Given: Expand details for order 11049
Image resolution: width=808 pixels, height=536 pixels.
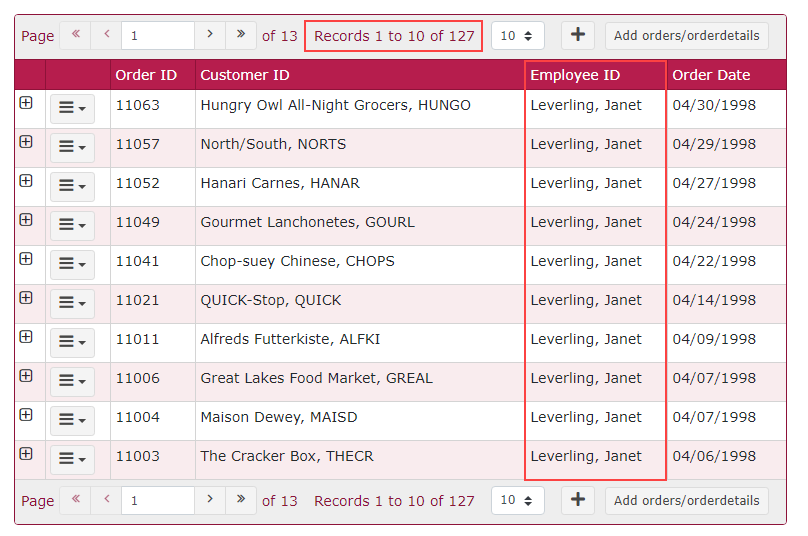Looking at the screenshot, I should pyautogui.click(x=26, y=220).
